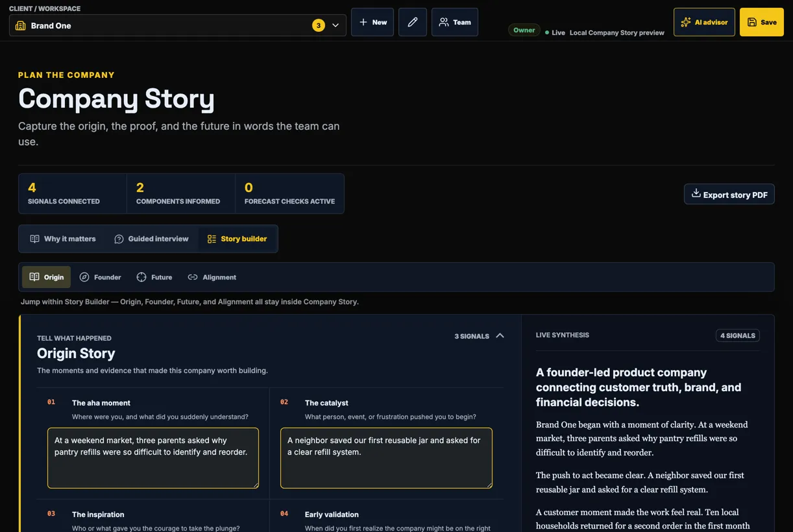
Task: Click the yellow 3 badge in workspace selector
Action: (x=318, y=25)
